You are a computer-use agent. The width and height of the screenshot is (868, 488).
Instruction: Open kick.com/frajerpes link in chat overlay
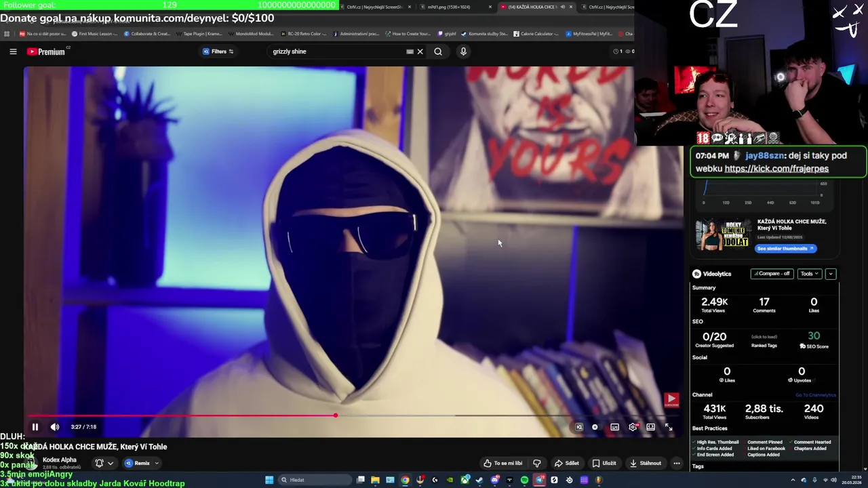pos(776,169)
